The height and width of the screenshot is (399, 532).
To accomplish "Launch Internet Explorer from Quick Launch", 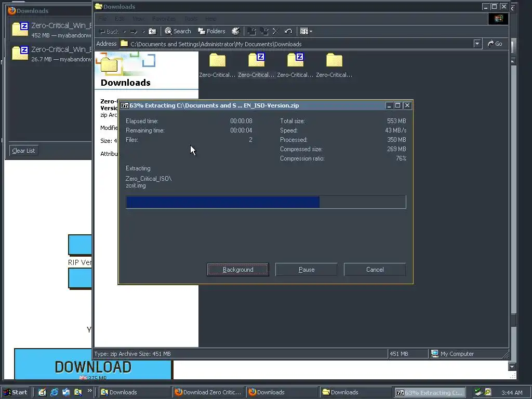I will [54, 392].
